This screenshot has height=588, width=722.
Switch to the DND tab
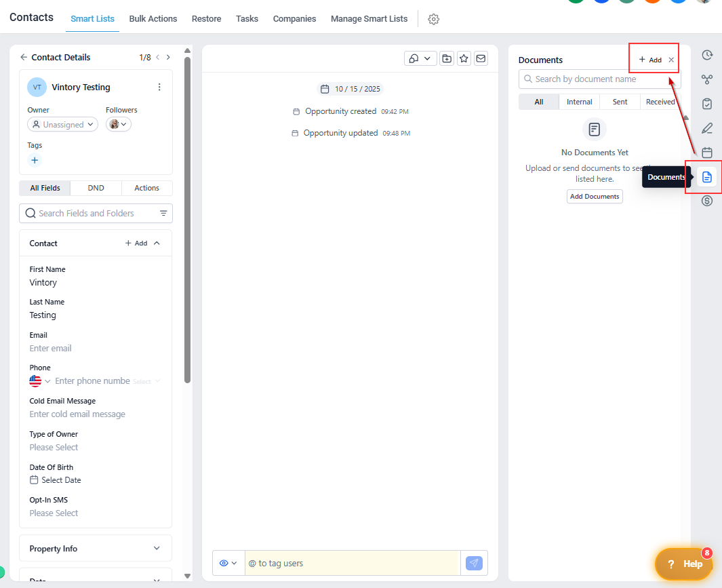[x=96, y=188]
